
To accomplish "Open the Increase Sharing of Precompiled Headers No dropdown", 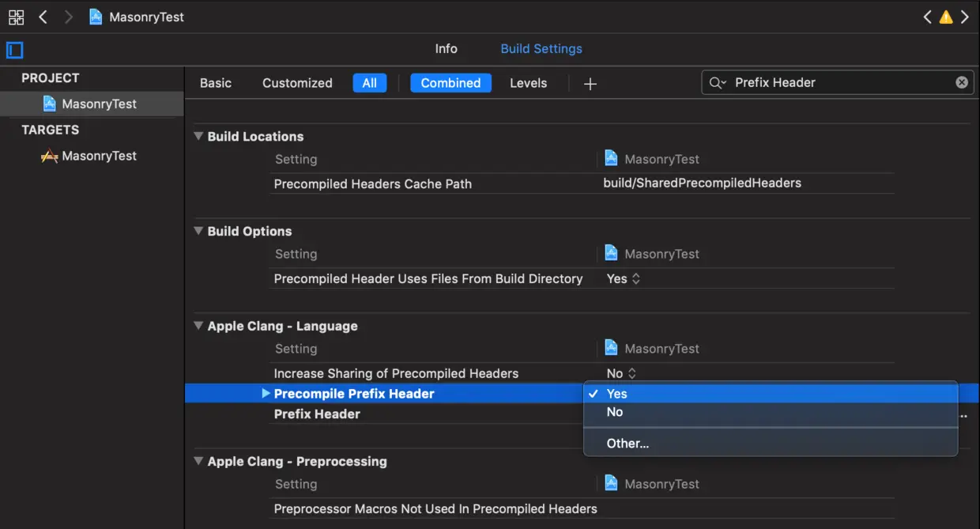I will click(x=621, y=373).
